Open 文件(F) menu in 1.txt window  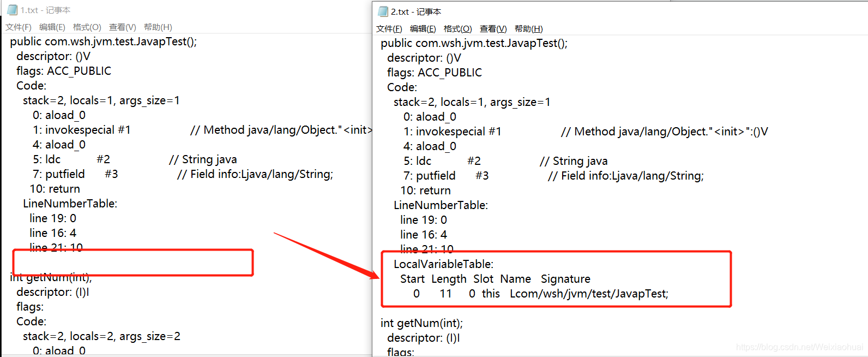[19, 27]
